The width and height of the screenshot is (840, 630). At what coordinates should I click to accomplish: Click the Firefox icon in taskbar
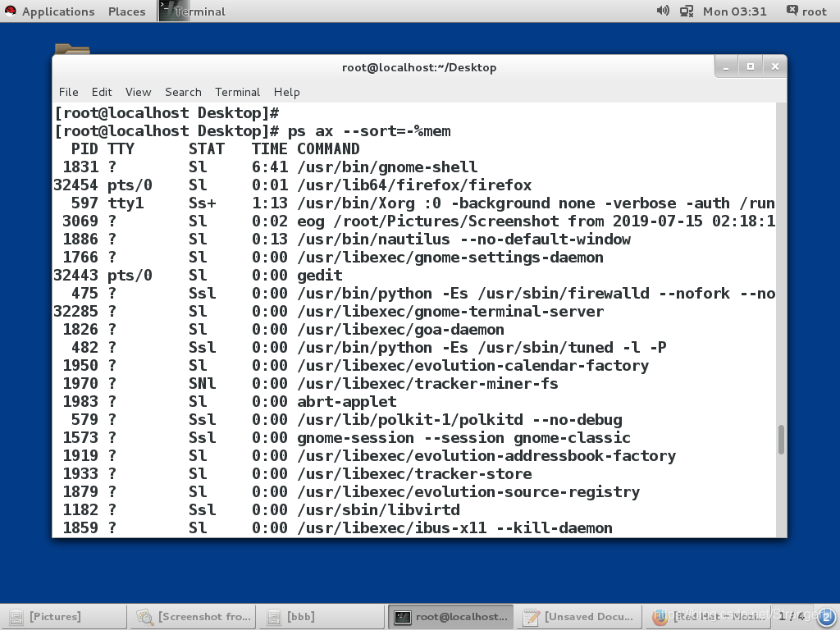click(x=660, y=617)
